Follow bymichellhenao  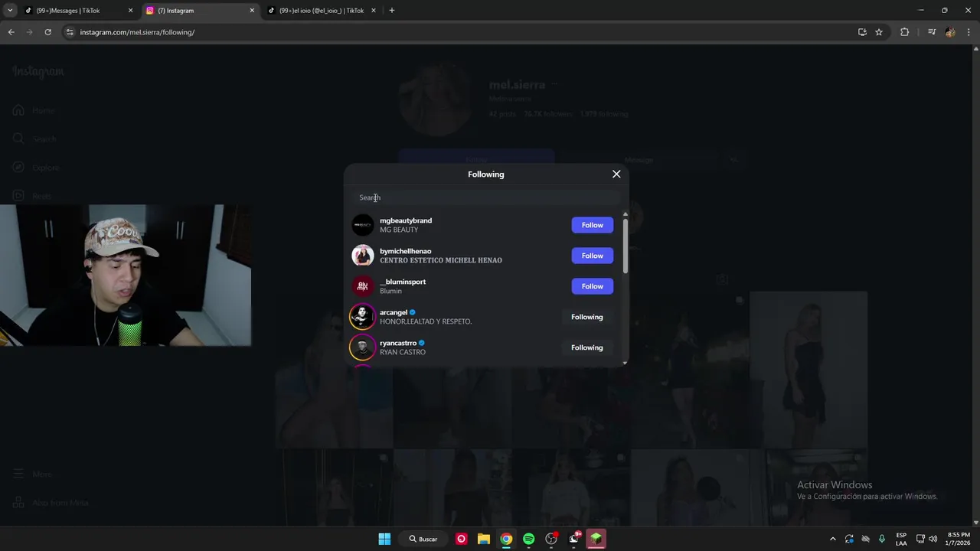point(592,256)
